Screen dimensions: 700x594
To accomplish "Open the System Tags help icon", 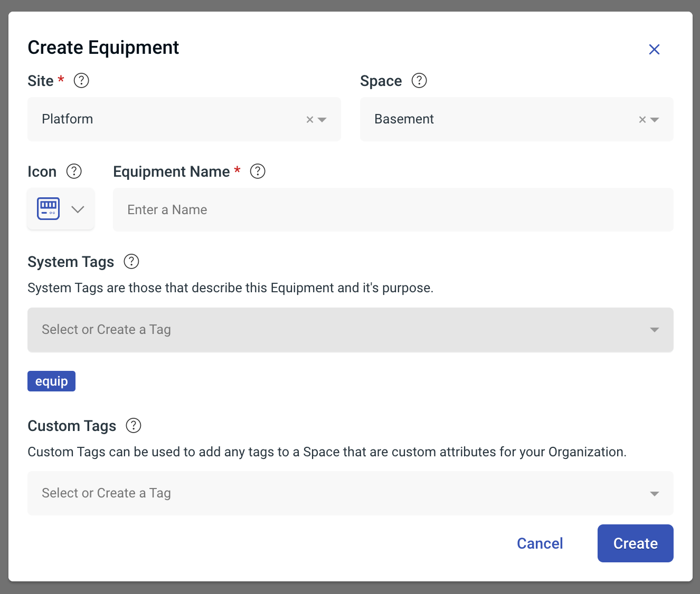I will point(131,262).
